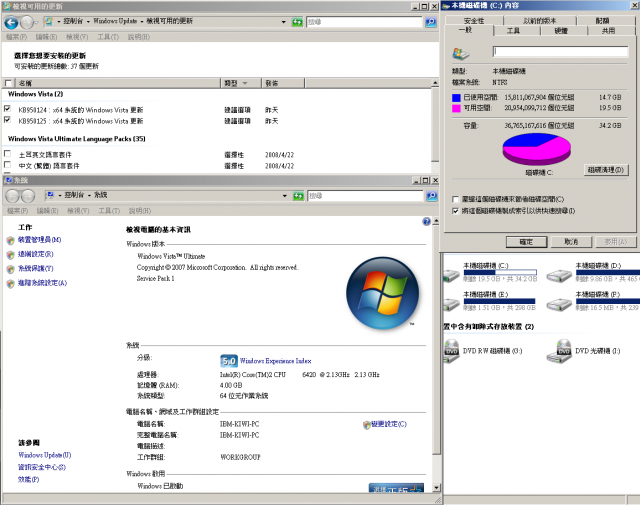Click 確定 button in properties dialog
Viewport: 640px width, 505px height.
coord(526,242)
